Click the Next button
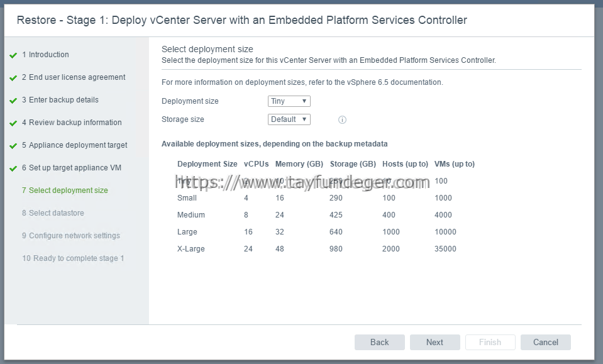 [434, 342]
